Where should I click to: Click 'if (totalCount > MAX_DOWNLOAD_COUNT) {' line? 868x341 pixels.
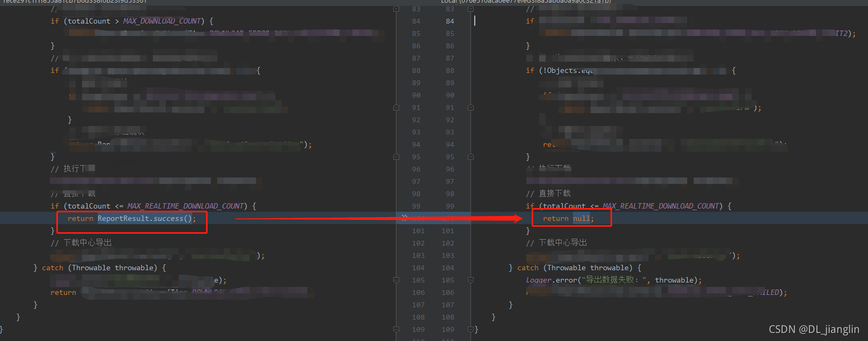(x=132, y=21)
